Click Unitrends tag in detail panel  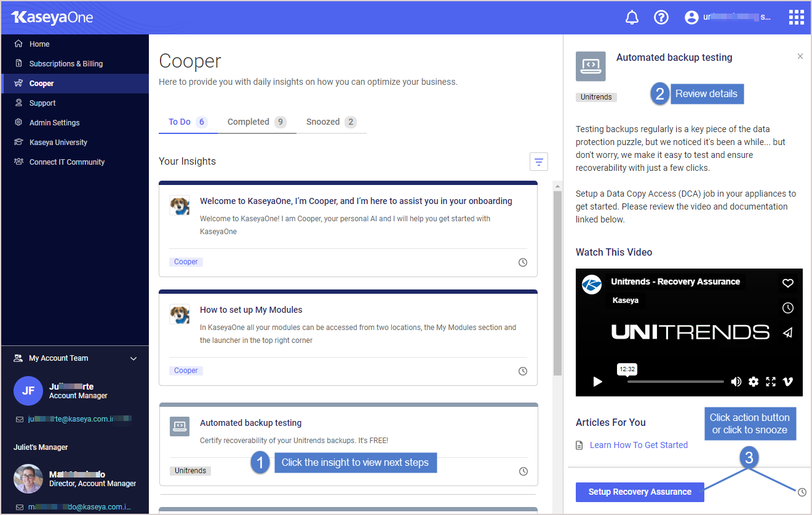point(596,97)
